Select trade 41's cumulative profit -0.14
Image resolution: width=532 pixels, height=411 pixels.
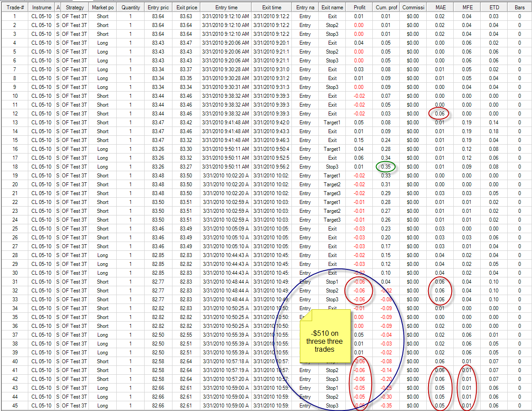(x=387, y=370)
